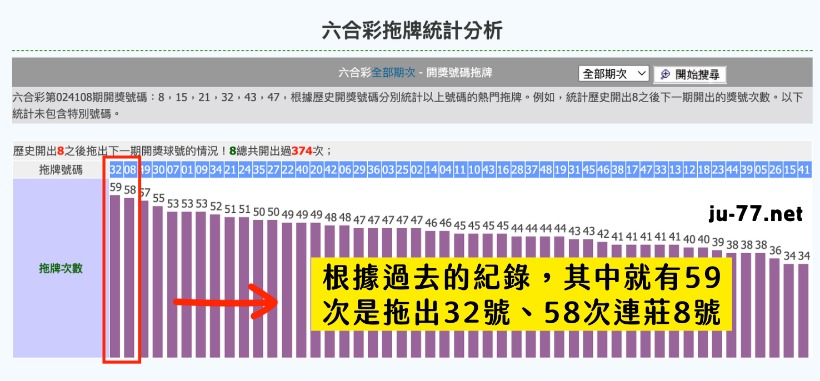
Task: Click the red arrow annotation
Action: click(225, 302)
